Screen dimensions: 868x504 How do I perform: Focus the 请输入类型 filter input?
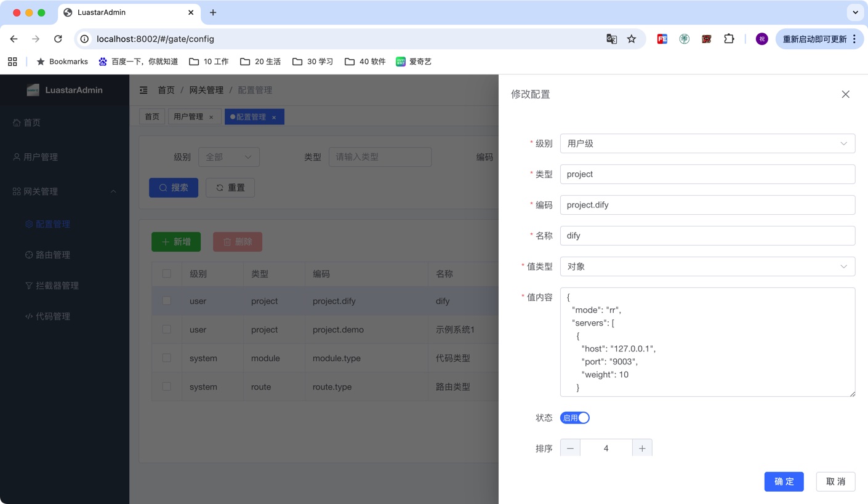pyautogui.click(x=380, y=157)
